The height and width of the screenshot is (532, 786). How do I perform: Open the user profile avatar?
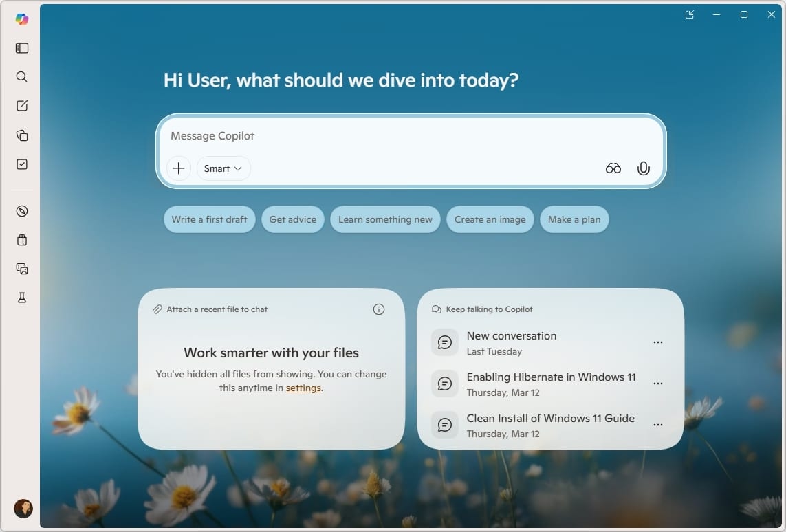tap(23, 509)
